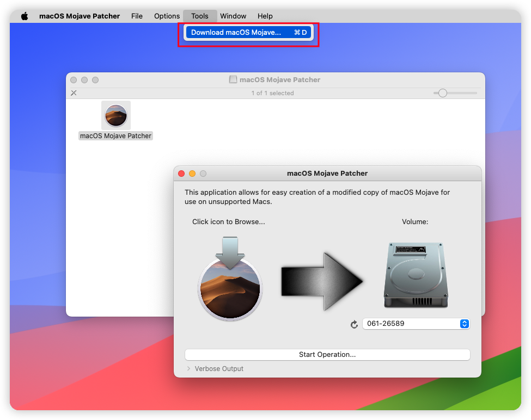This screenshot has height=420, width=531.
Task: Close the Patcher dialog with red button
Action: coord(181,174)
